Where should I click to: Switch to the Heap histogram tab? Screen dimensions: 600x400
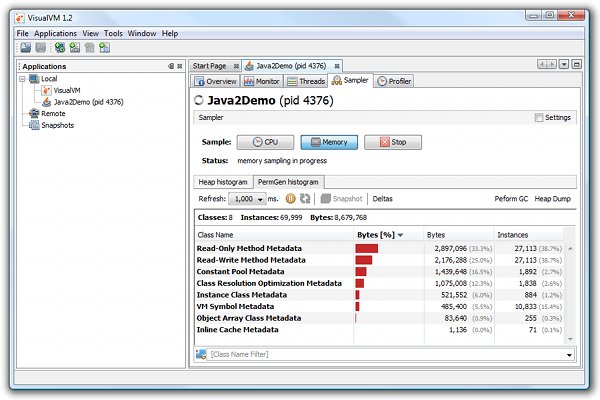tap(221, 182)
